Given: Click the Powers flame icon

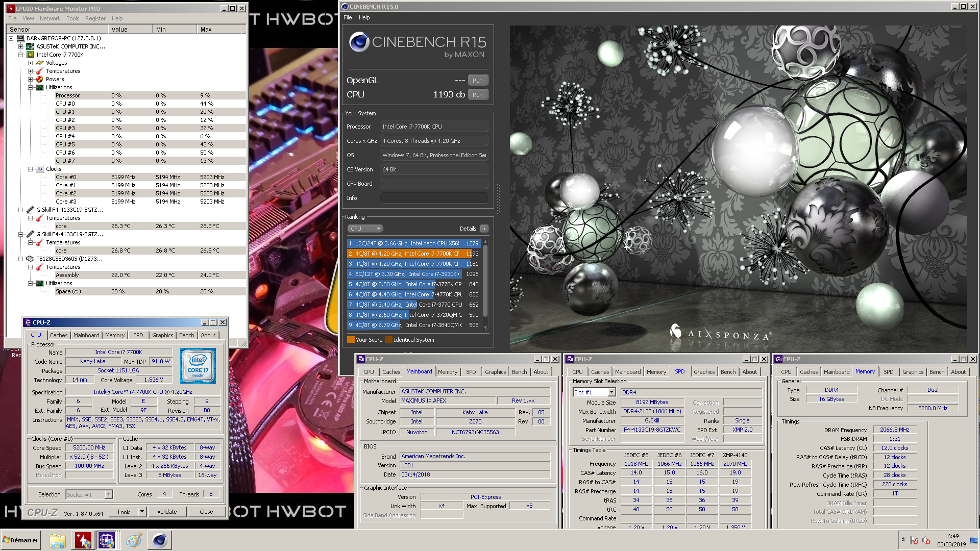Looking at the screenshot, I should point(40,79).
